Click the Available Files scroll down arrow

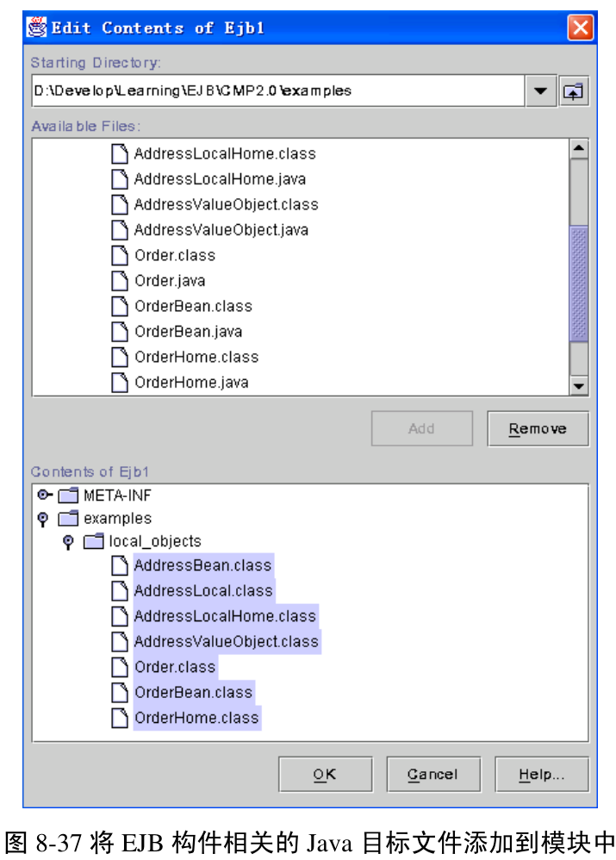pos(579,386)
